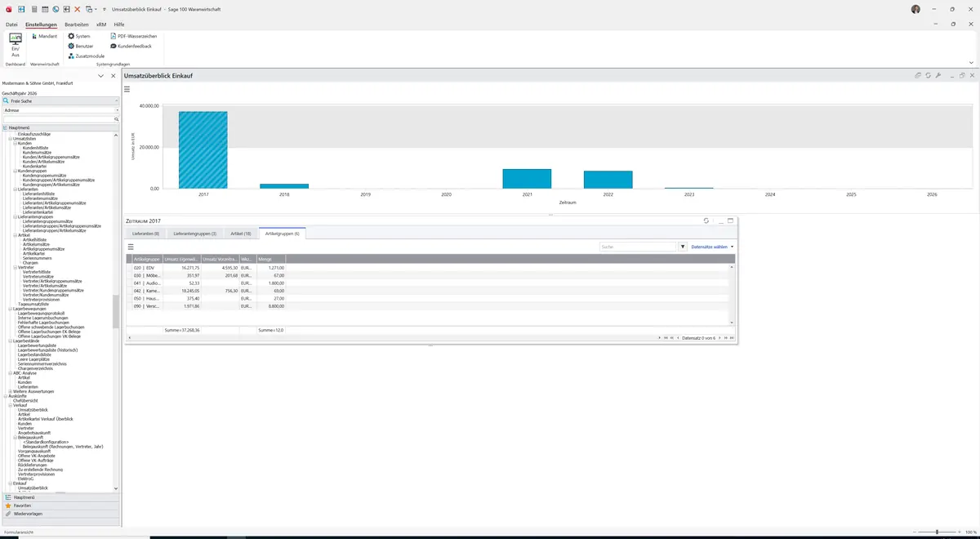
Task: Select the 2017 bar in the chart
Action: click(203, 149)
